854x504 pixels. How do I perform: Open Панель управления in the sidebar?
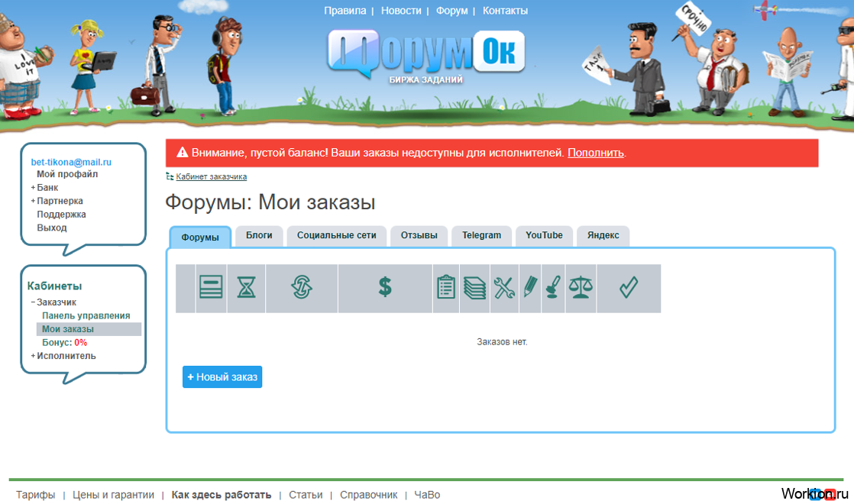tap(86, 315)
